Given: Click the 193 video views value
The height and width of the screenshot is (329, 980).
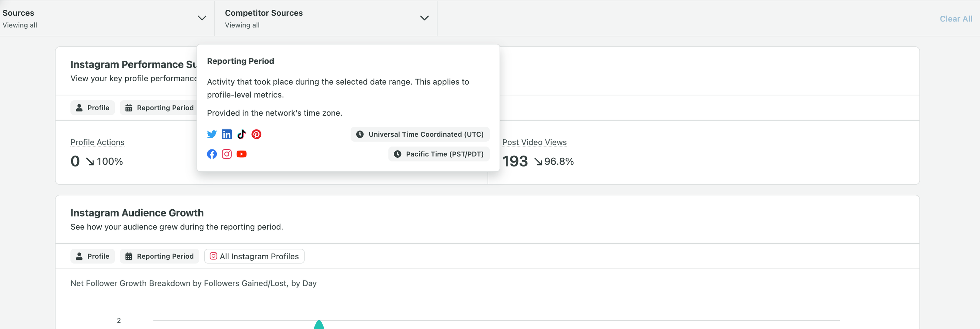Looking at the screenshot, I should [515, 161].
